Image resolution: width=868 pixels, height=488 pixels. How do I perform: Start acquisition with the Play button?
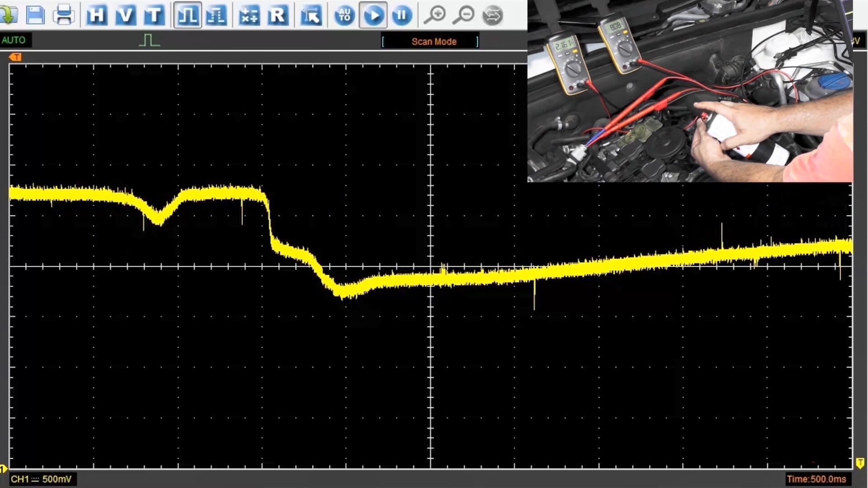373,15
